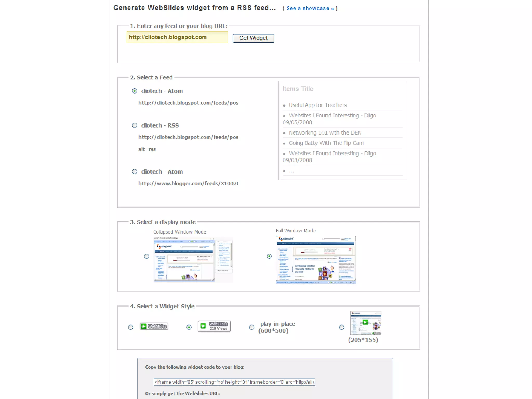Choose the 205*155 thumbnail style radio
The image size is (532, 399).
[342, 327]
